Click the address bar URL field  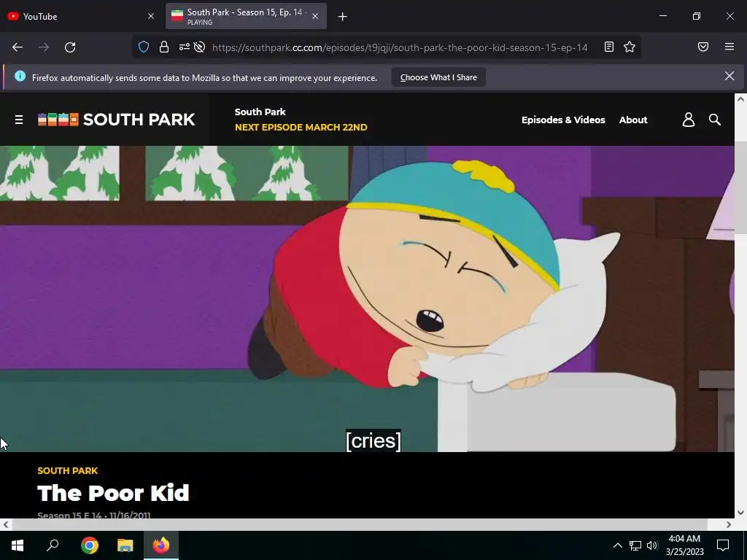[400, 47]
